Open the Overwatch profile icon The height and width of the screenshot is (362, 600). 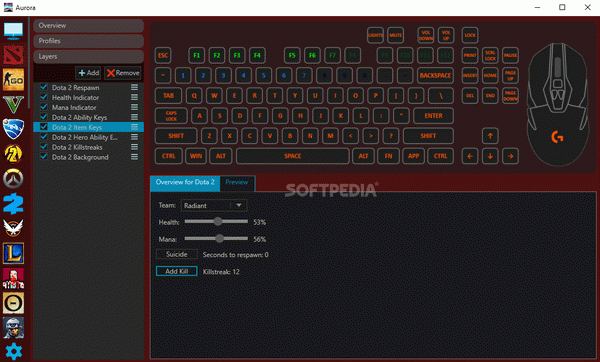13,179
